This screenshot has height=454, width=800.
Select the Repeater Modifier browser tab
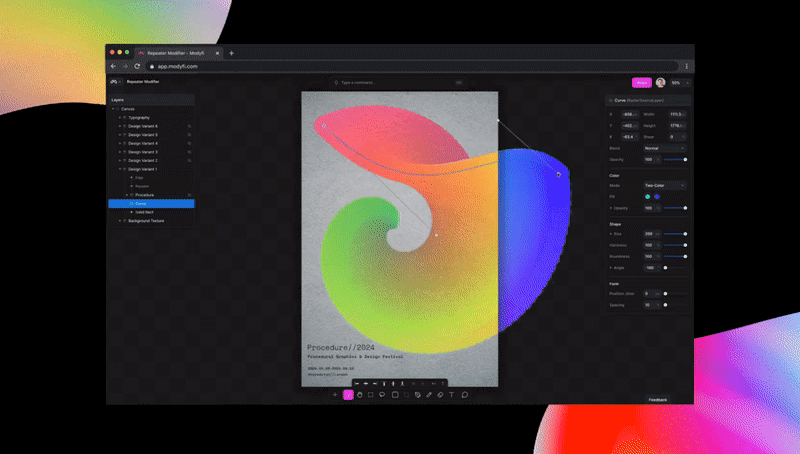178,53
